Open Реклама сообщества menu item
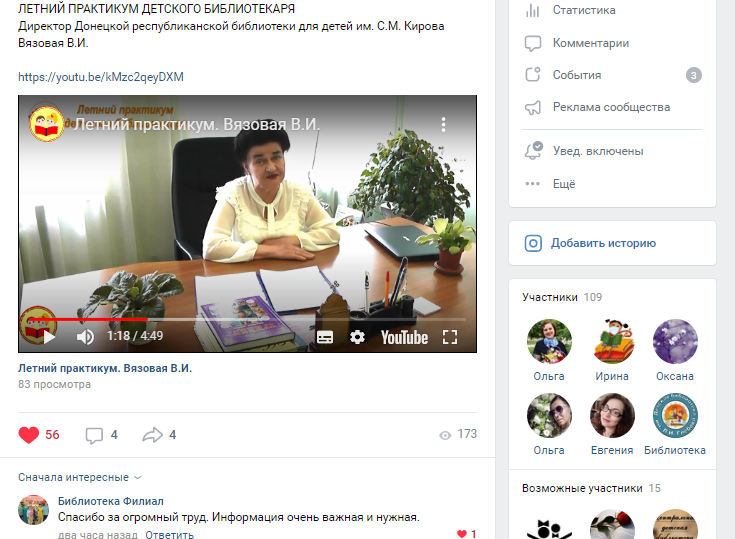This screenshot has height=539, width=735. [612, 107]
